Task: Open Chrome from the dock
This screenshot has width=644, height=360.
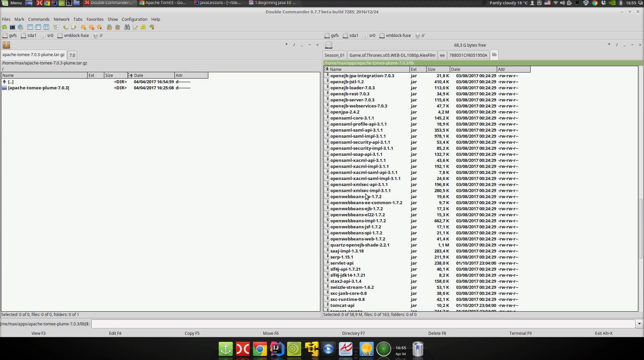Action: point(260,349)
